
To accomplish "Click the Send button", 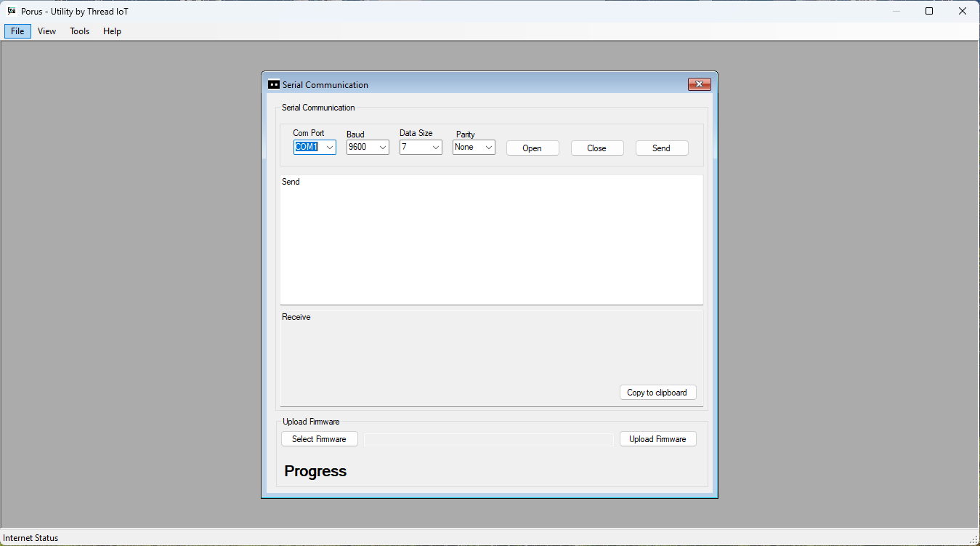I will [x=661, y=148].
